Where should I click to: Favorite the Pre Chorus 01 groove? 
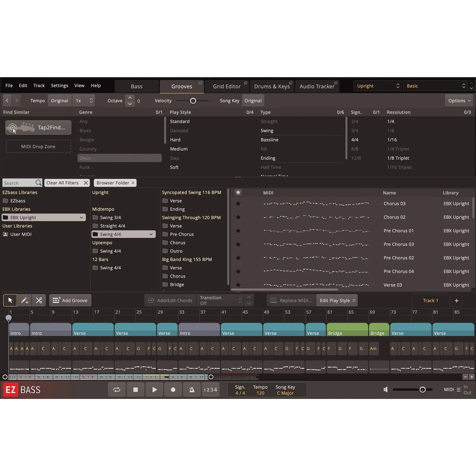coord(238,231)
